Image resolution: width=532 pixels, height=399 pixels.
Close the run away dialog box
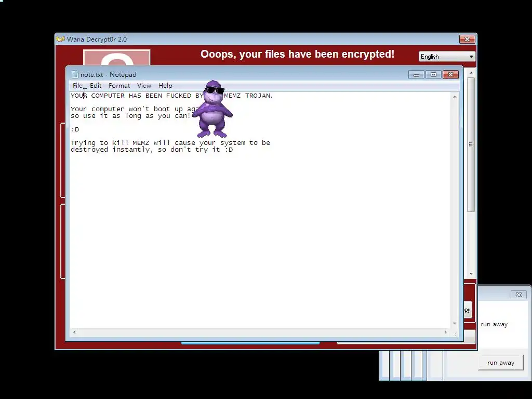(x=519, y=295)
